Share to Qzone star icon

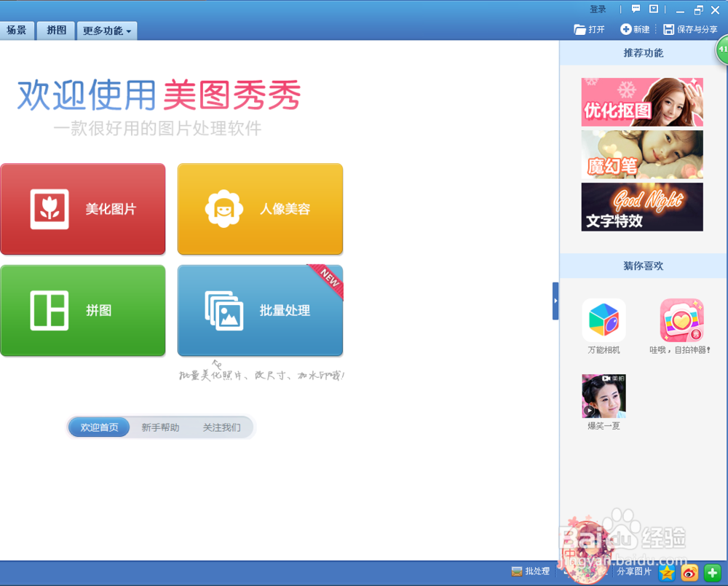[667, 573]
